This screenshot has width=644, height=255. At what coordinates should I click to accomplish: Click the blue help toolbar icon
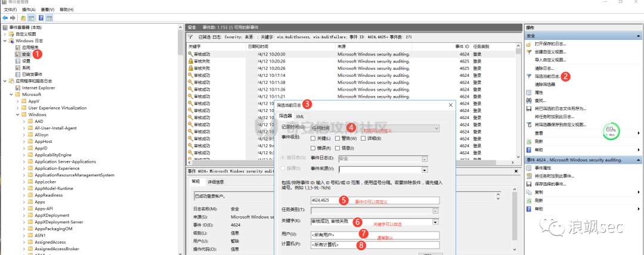[x=41, y=18]
